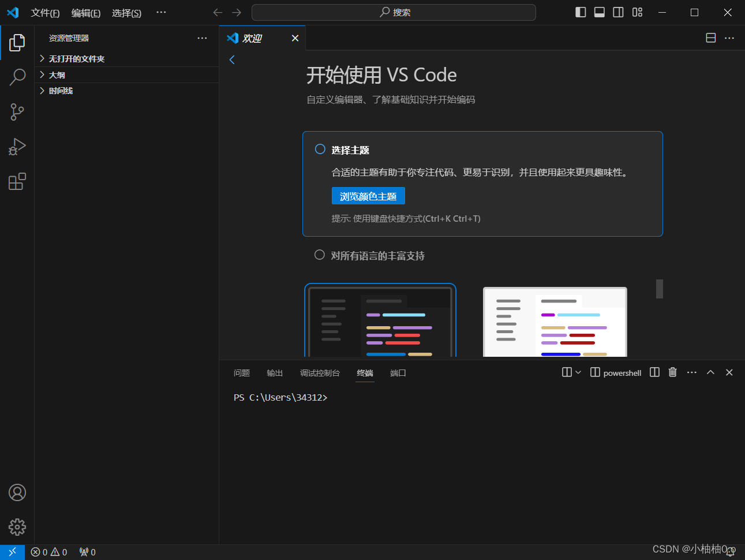Expand the 无打开的文件夹 section
745x560 pixels.
pyautogui.click(x=126, y=59)
